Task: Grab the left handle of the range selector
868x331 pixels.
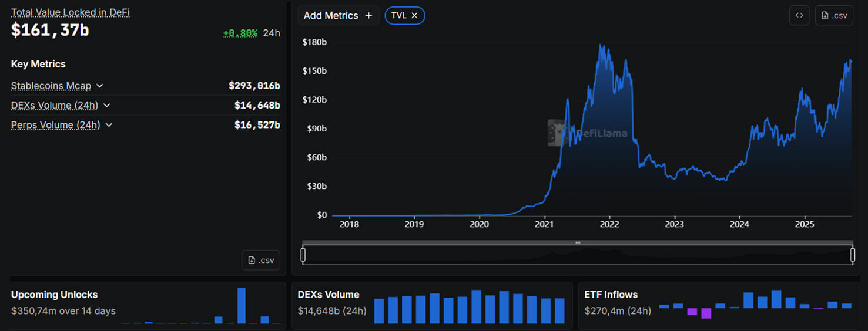Action: coord(303,255)
